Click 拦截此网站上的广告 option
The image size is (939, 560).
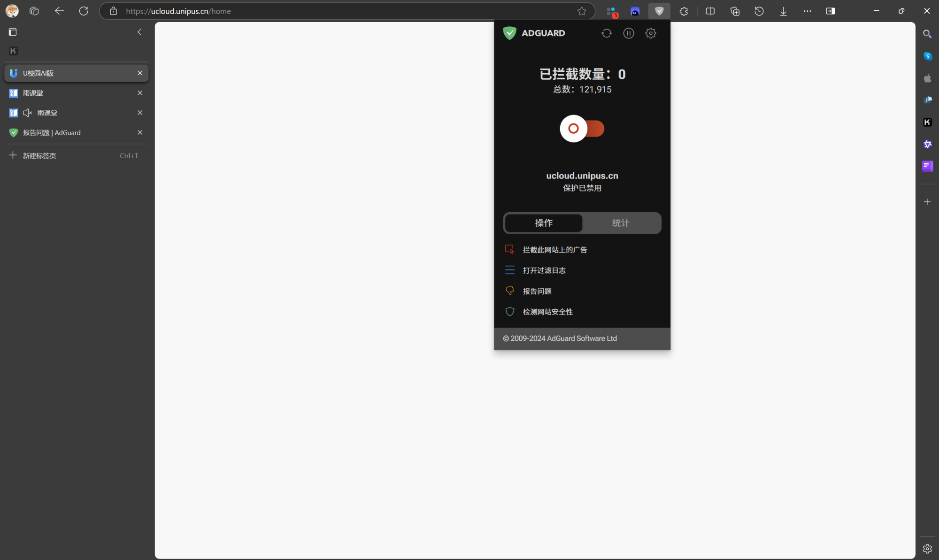[554, 250]
